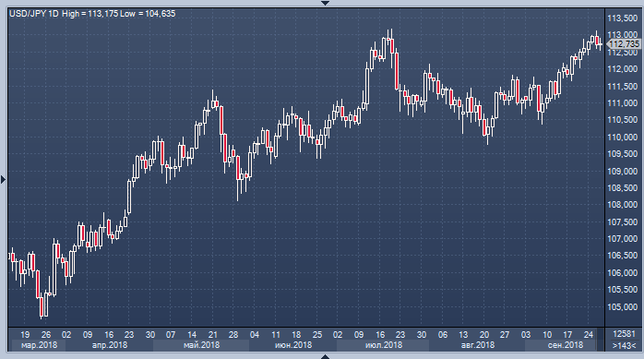The height and width of the screenshot is (359, 644).
Task: Click the date label 24 on axis
Action: pyautogui.click(x=588, y=335)
